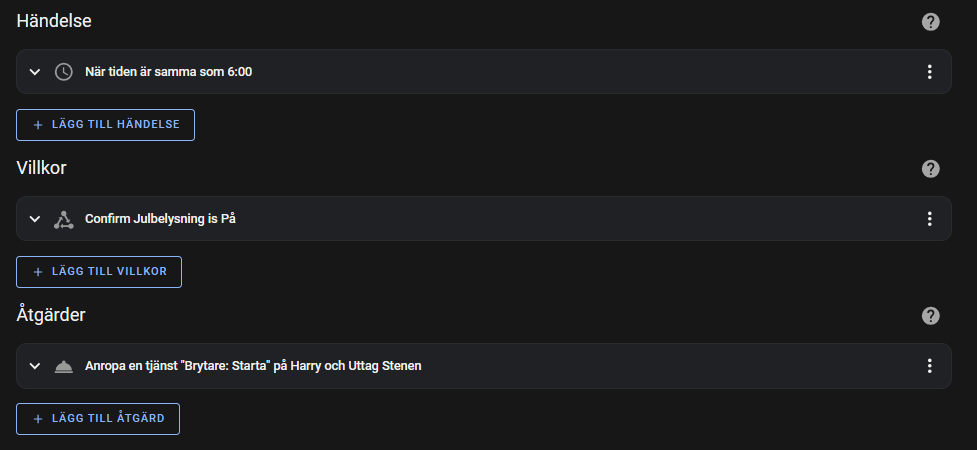Open help for the Händelse section
This screenshot has width=977, height=450.
[x=930, y=21]
